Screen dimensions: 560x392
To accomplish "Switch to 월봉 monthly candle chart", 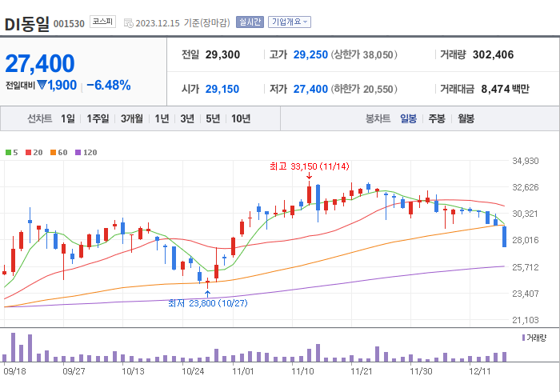I will (466, 118).
